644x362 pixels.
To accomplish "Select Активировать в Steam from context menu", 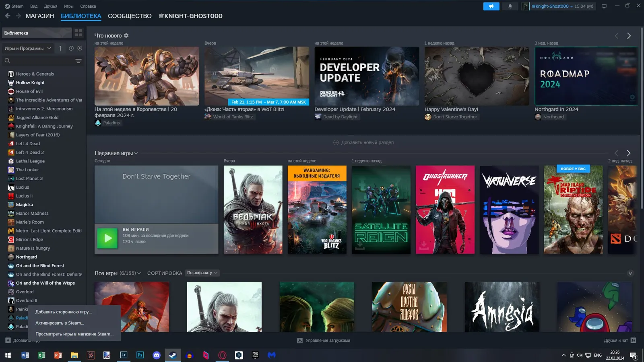I will [60, 323].
